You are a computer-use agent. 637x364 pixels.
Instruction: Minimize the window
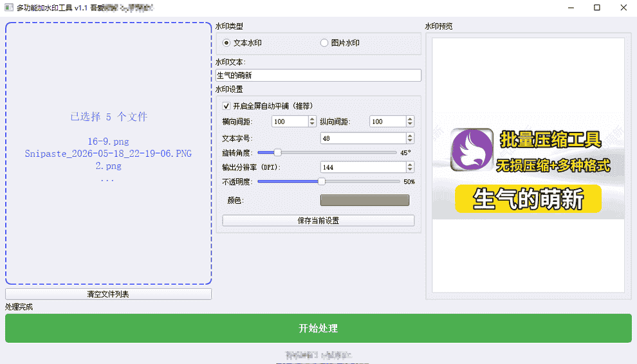(x=571, y=7)
